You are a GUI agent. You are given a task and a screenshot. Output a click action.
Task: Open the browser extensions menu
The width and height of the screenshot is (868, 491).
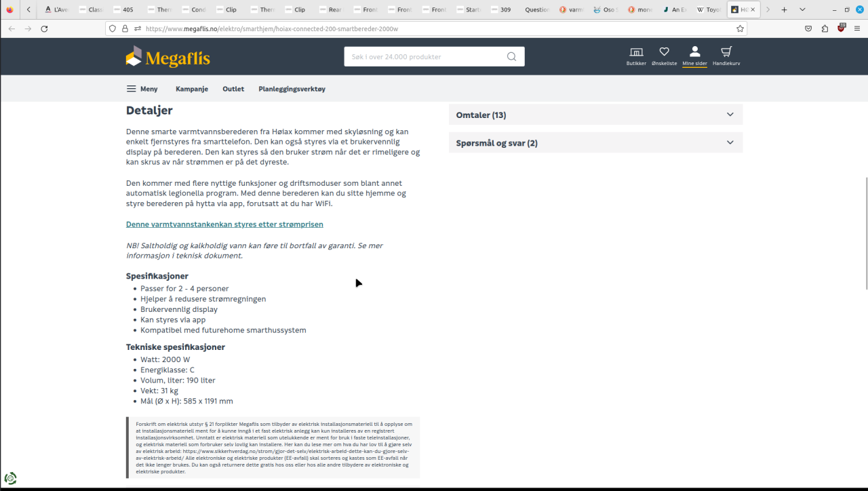[x=825, y=28]
